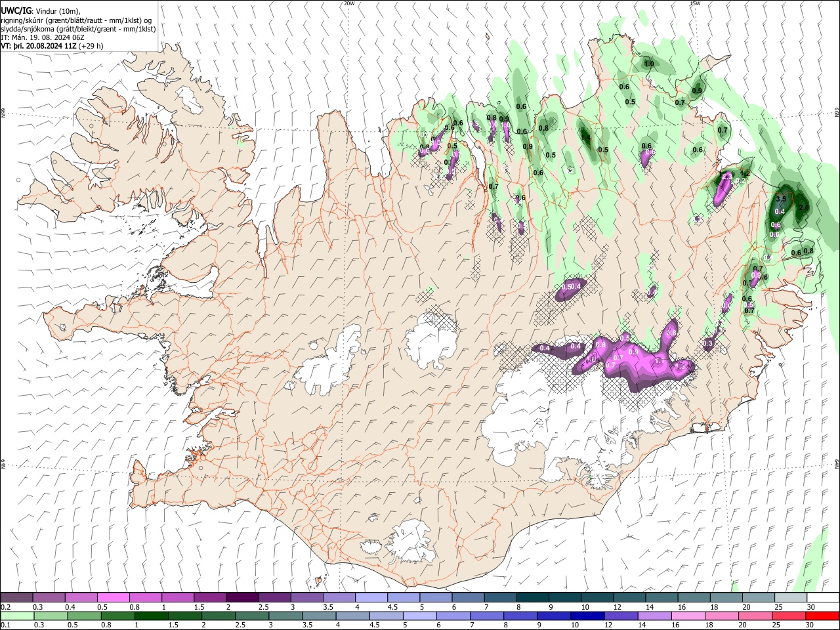Click the lavender swatch after 14 in the bottom legend row
This screenshot has width=840, height=630.
tap(654, 616)
